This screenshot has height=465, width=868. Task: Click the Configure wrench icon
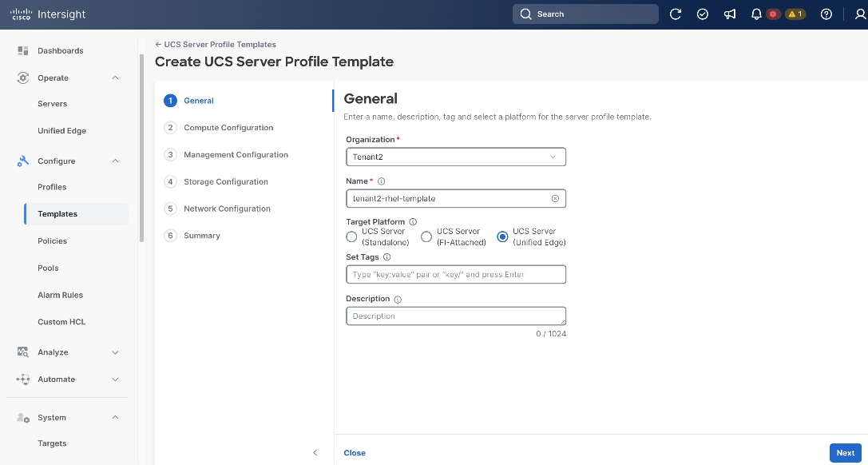click(x=22, y=161)
